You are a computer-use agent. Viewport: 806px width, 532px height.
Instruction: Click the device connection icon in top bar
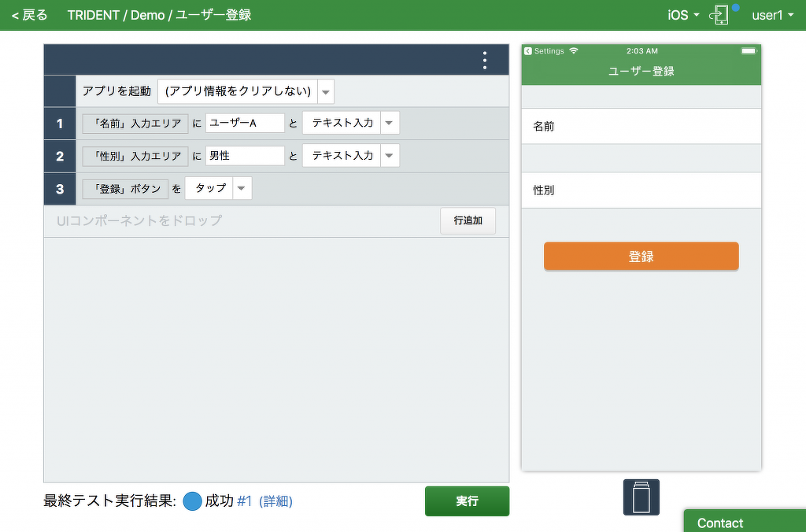[719, 15]
